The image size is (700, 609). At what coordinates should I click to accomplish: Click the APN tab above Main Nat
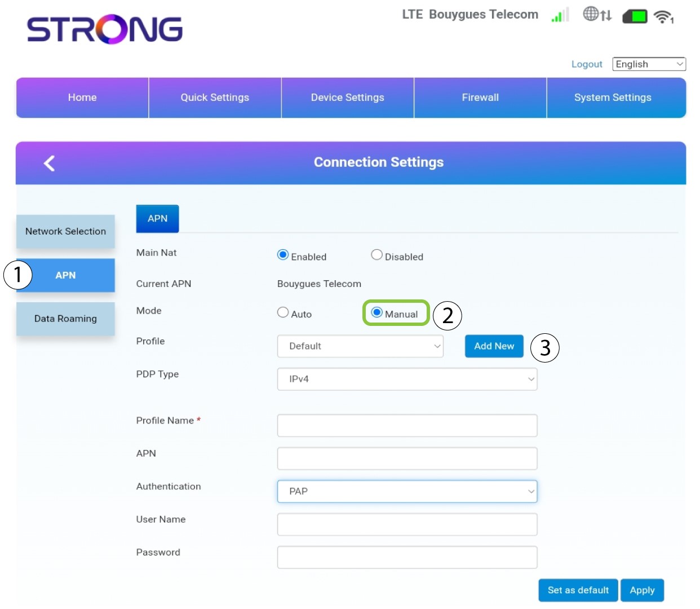(x=157, y=219)
